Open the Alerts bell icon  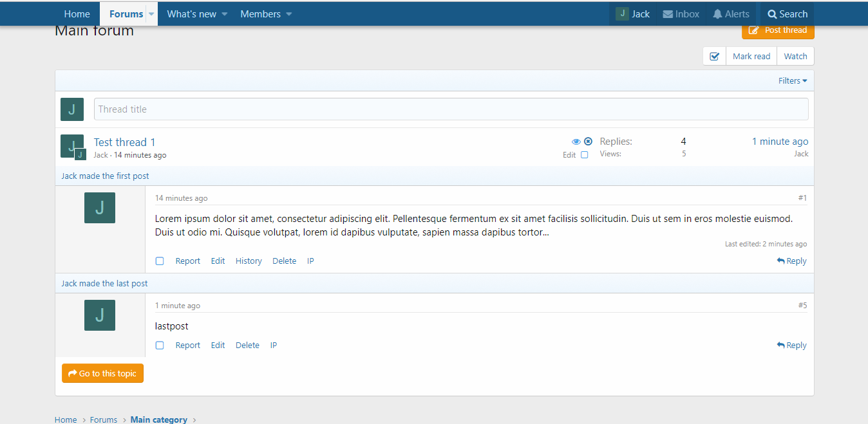[717, 14]
